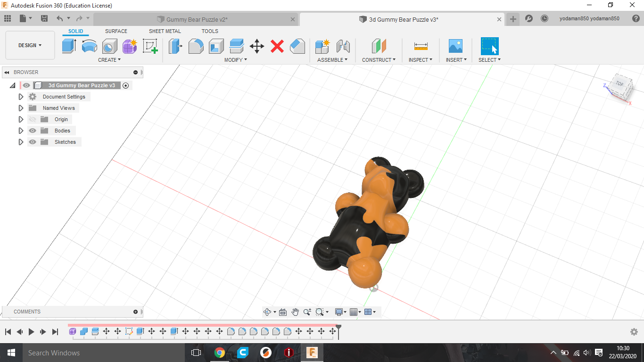
Task: Select the Extrude tool
Action: (69, 46)
